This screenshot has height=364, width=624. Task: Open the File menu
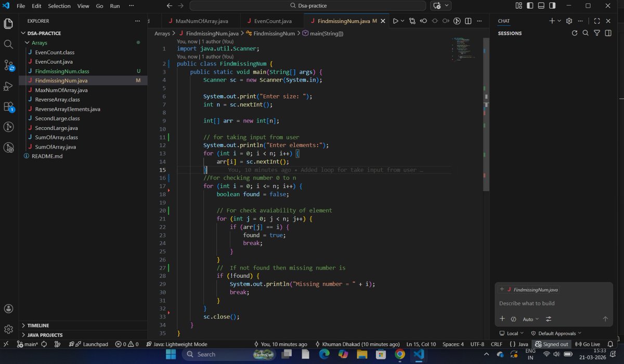pos(20,6)
